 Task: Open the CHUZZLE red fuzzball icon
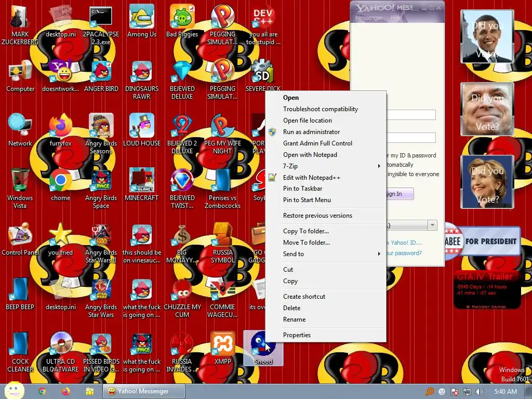(182, 298)
